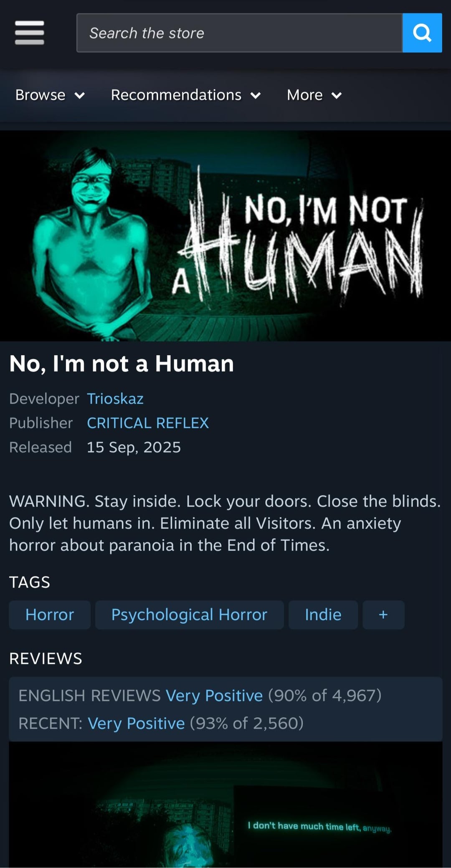This screenshot has width=451, height=868.
Task: Expand the Browse dropdown
Action: tap(50, 95)
